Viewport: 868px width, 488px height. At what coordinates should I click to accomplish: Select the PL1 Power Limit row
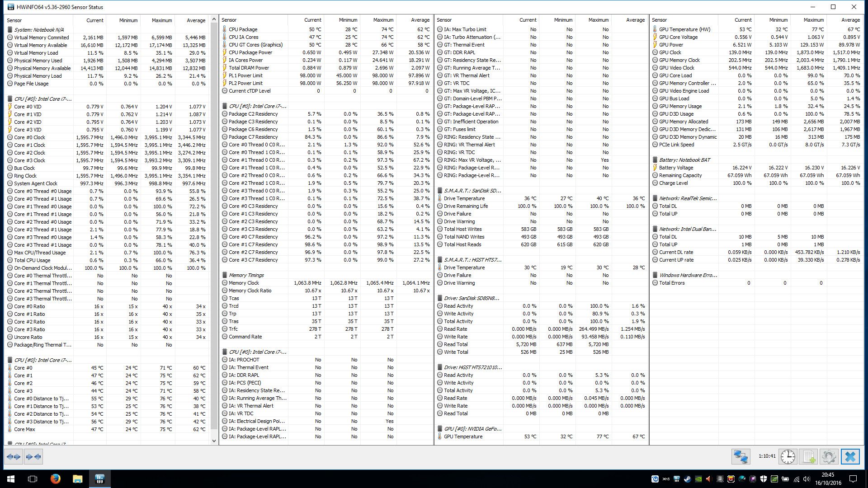click(326, 75)
